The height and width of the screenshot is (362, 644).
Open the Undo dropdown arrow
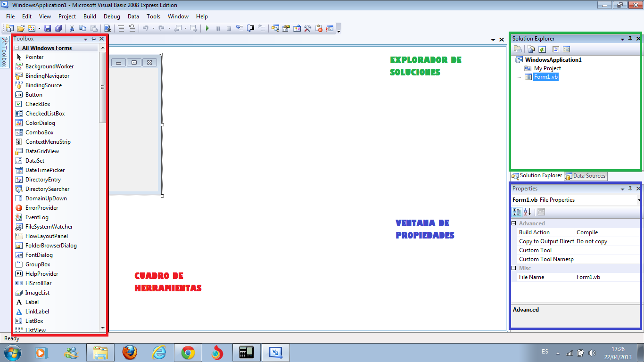(153, 28)
